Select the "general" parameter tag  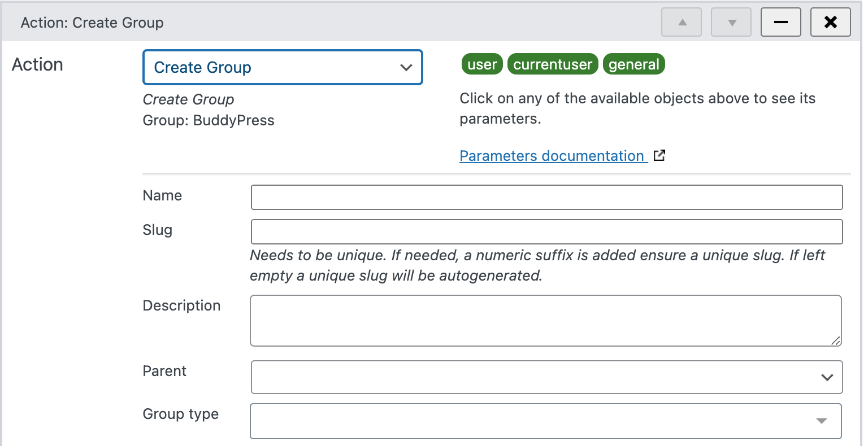pos(633,64)
